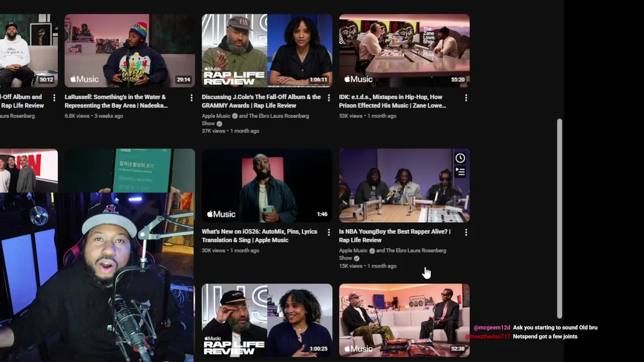This screenshot has width=644, height=362.
Task: Click chat message 'Netspend got a few joints'
Action: point(545,337)
